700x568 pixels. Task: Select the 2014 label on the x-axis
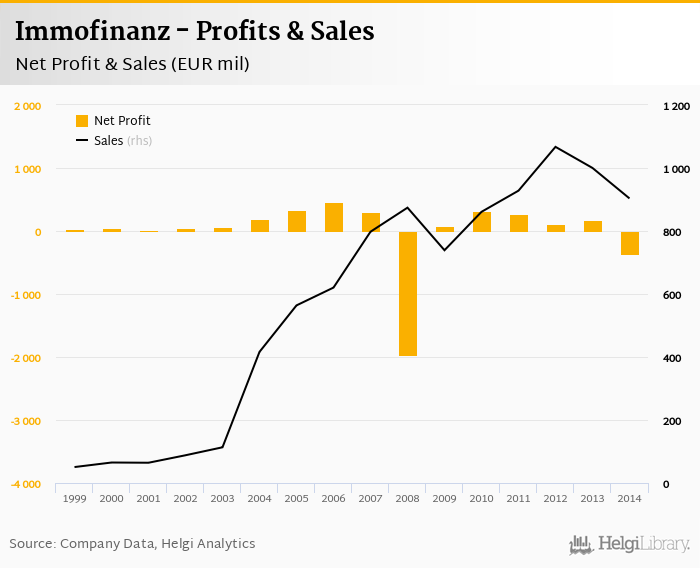click(630, 497)
